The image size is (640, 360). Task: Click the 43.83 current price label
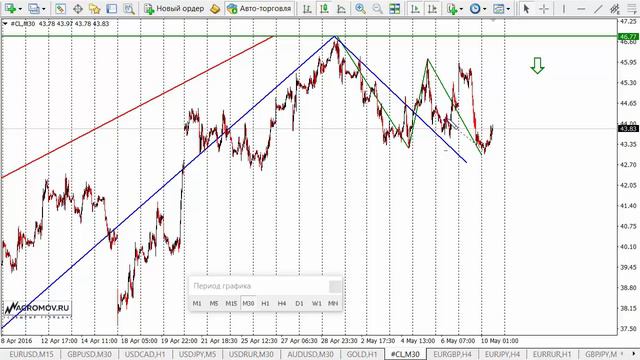(x=628, y=129)
